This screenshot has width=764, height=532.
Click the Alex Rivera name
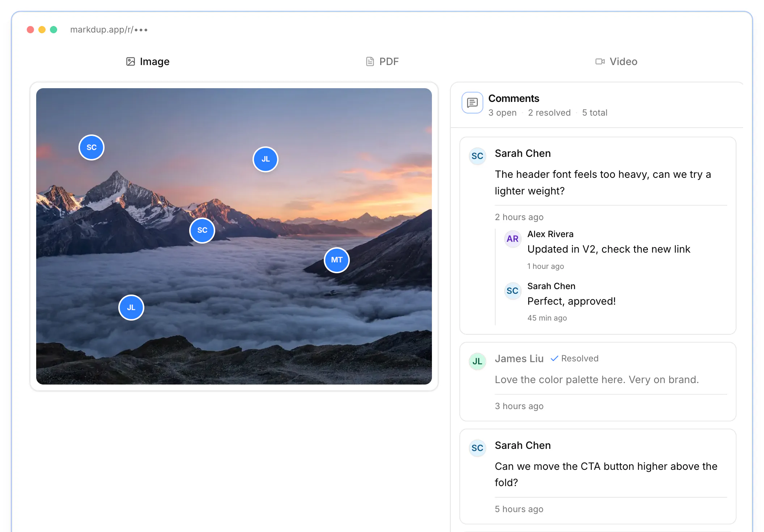(551, 234)
